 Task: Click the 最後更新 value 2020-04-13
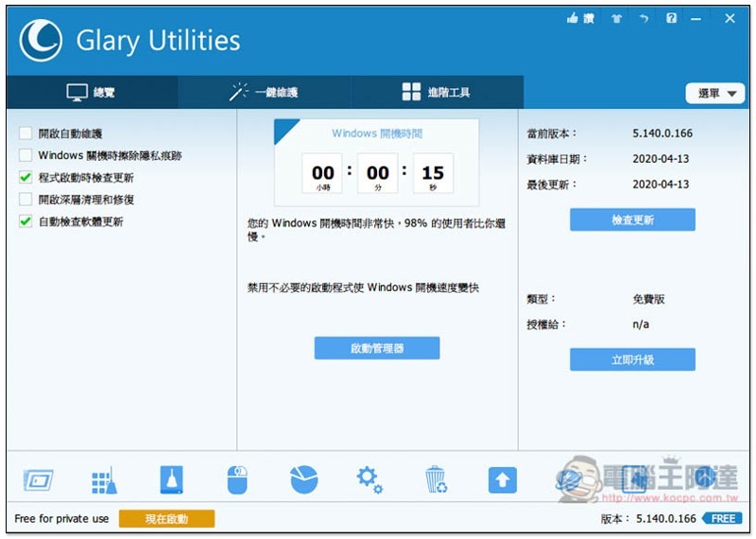pos(661,184)
